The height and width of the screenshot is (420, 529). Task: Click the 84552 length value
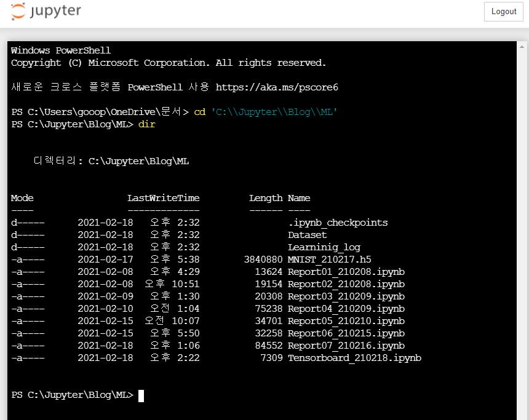pyautogui.click(x=269, y=346)
